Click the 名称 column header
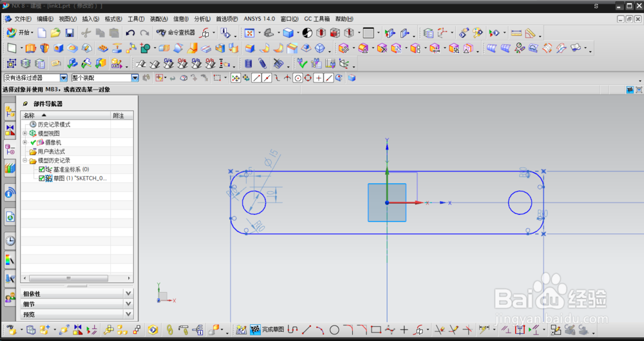 click(66, 115)
